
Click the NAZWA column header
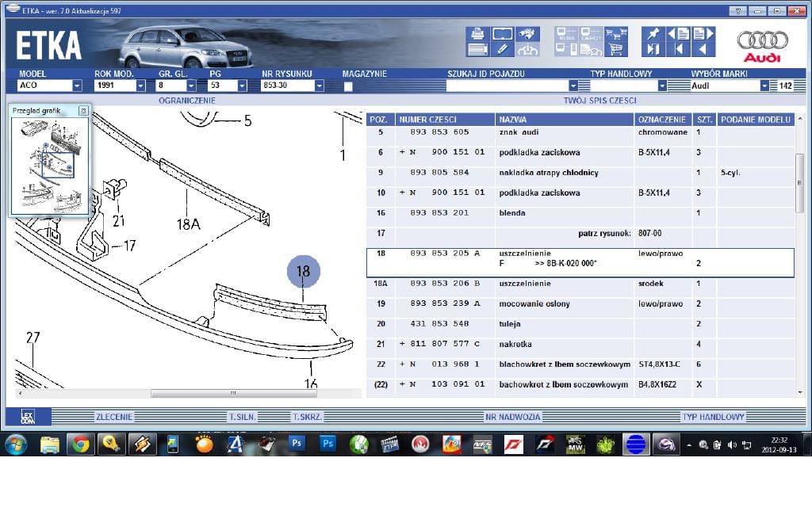565,120
